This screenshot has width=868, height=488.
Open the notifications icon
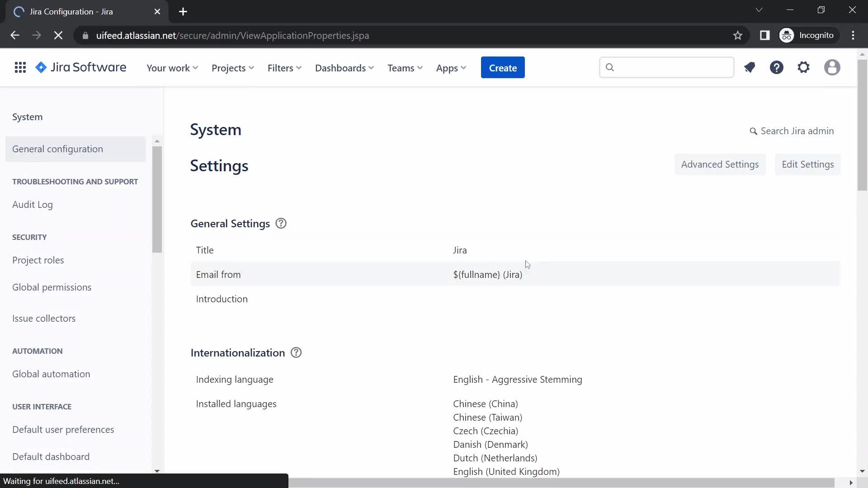[750, 68]
